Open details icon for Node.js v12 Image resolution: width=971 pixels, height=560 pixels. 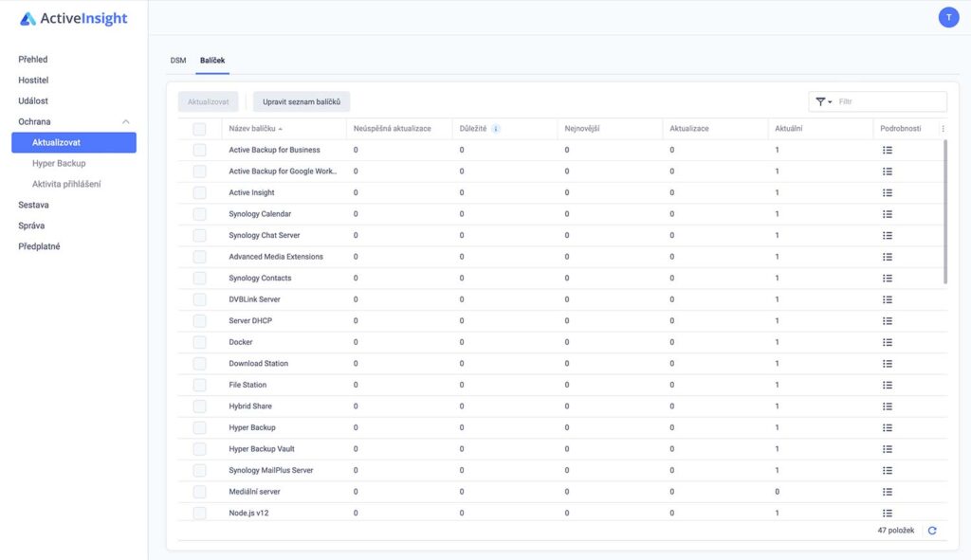(887, 513)
